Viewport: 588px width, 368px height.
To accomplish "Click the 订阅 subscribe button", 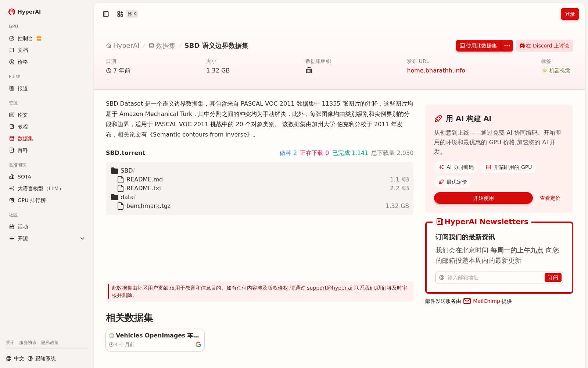I will point(553,277).
